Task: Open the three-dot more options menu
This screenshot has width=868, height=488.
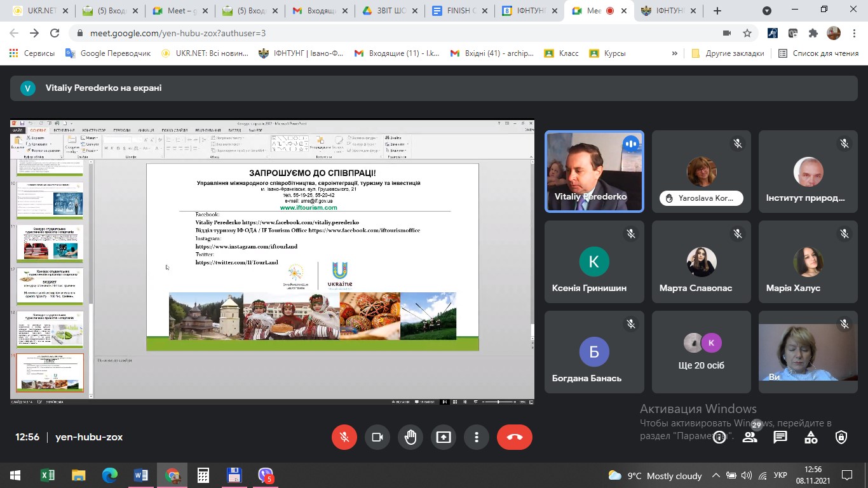Action: click(477, 437)
